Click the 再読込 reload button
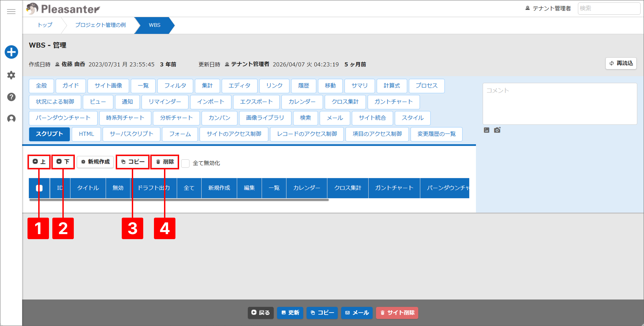The height and width of the screenshot is (326, 644). [621, 63]
